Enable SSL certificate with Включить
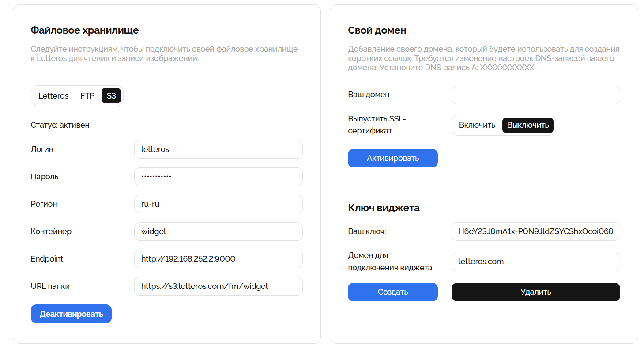 (477, 125)
